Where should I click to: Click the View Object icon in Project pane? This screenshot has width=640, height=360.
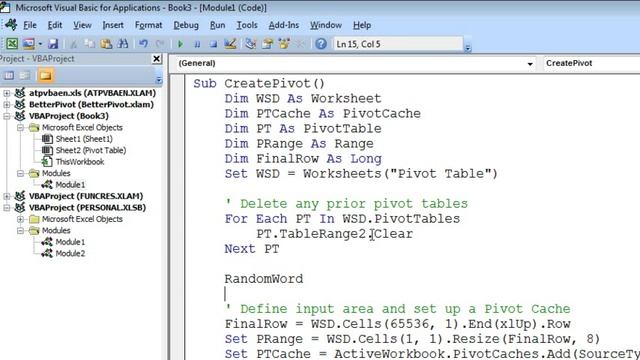25,76
